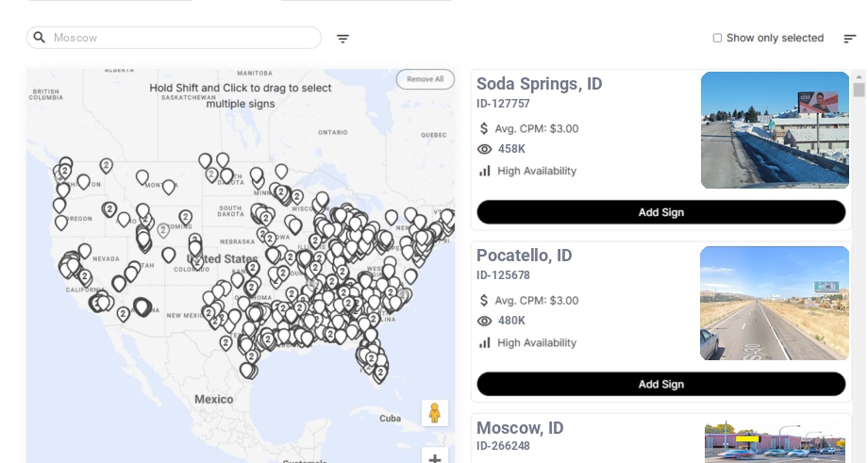The width and height of the screenshot is (868, 463).
Task: Enable the Show only selected checkbox
Action: click(717, 39)
